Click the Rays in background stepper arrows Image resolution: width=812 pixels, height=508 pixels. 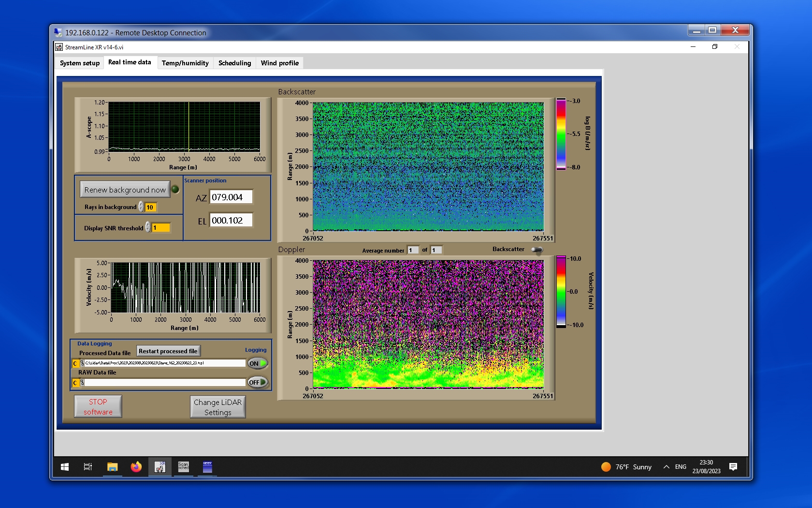141,207
